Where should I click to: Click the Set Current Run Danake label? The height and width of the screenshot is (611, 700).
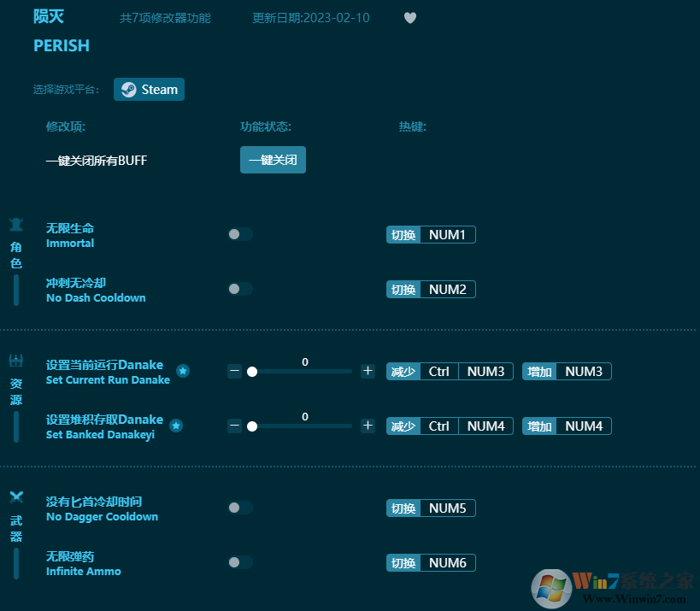pos(108,379)
